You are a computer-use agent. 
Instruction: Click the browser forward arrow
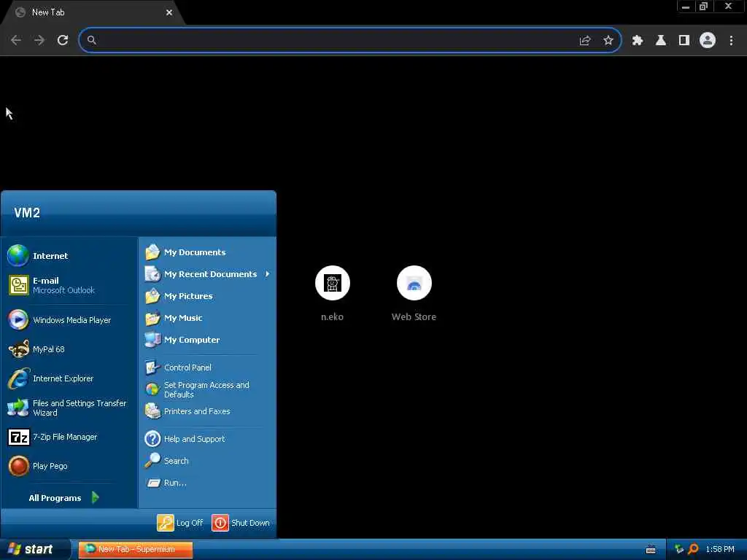point(39,40)
